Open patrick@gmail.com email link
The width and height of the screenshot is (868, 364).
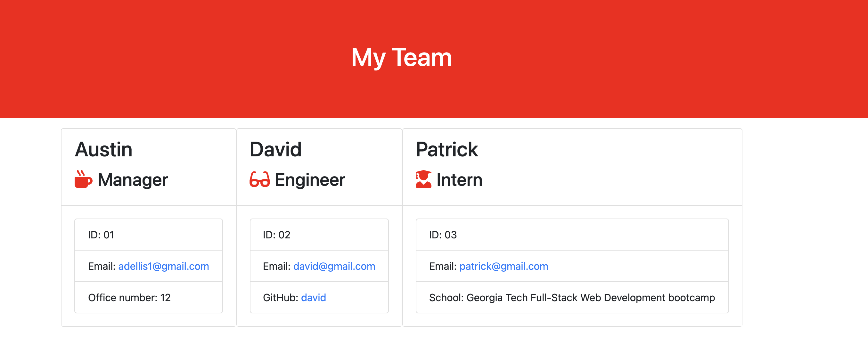[x=504, y=266]
